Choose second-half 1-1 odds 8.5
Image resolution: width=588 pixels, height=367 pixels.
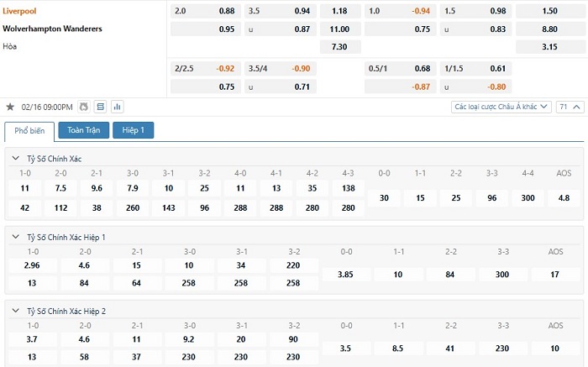click(398, 349)
